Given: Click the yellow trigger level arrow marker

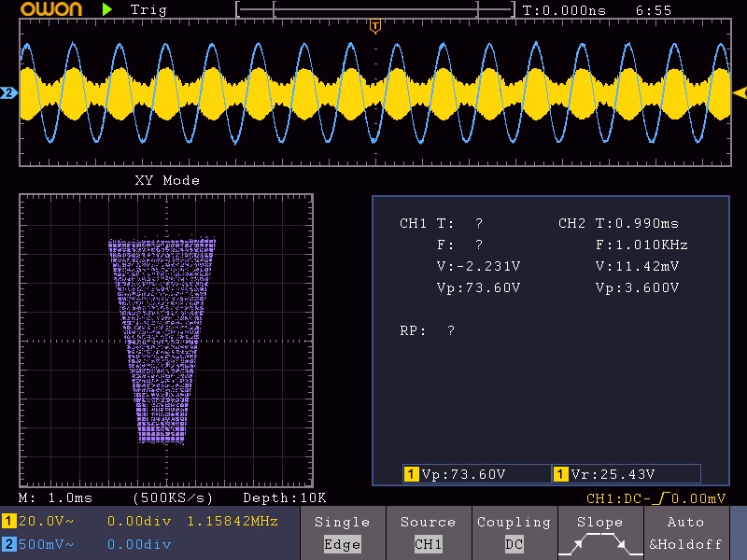Looking at the screenshot, I should tap(740, 92).
